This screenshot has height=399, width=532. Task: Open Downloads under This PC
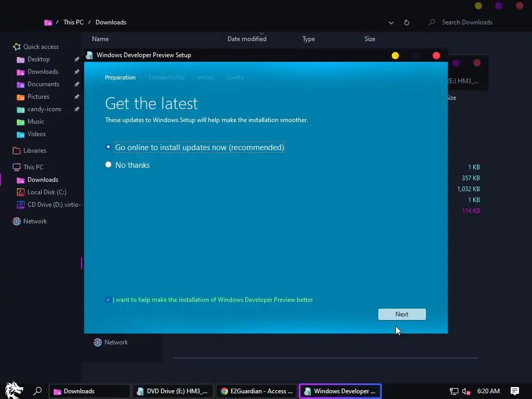[43, 179]
